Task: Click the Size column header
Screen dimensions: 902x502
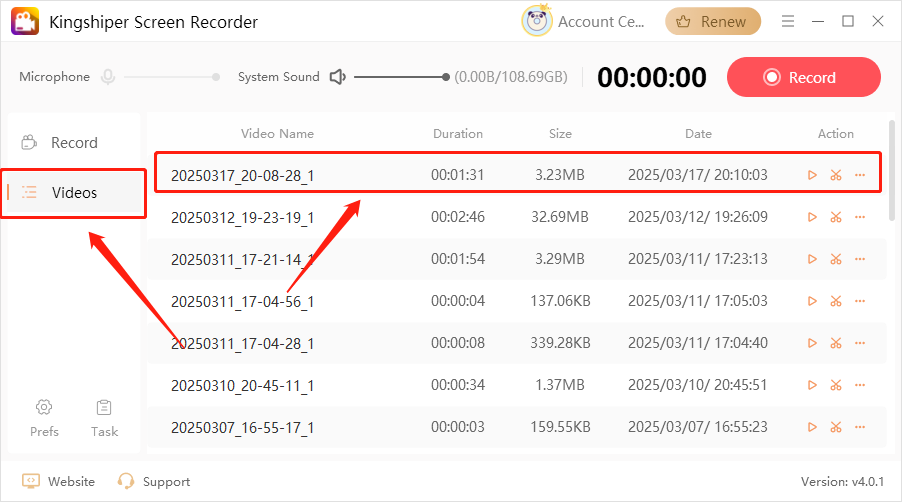Action: (560, 133)
